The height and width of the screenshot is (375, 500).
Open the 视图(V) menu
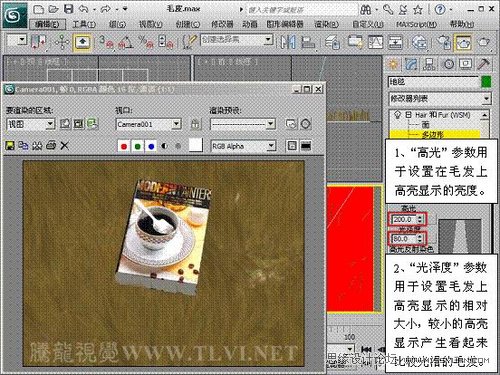[x=151, y=24]
